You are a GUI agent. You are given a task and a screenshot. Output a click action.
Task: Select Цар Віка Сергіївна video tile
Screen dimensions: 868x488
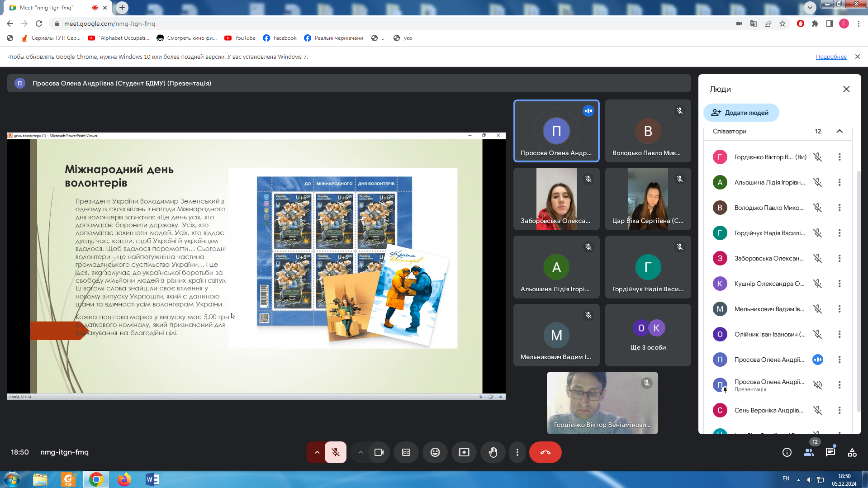648,199
